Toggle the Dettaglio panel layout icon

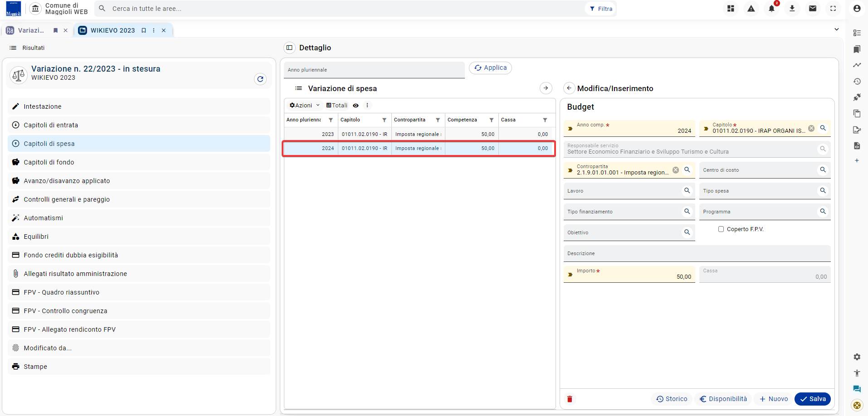coord(289,48)
